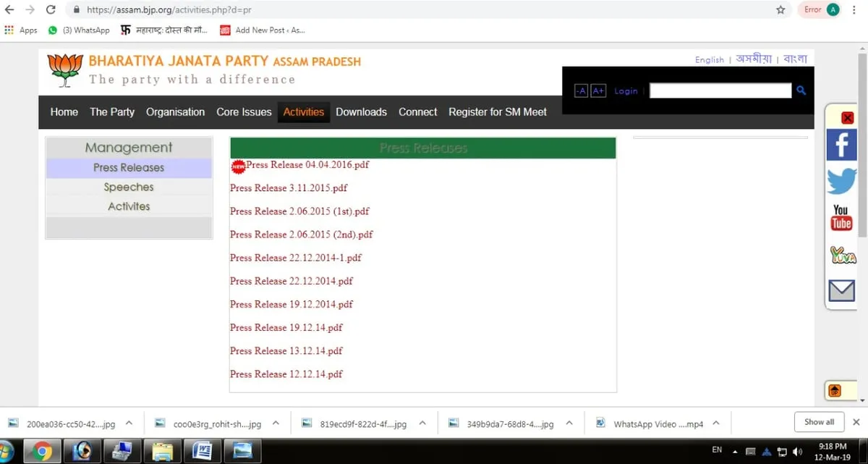Open the WhatsApp bookmark

(x=79, y=30)
